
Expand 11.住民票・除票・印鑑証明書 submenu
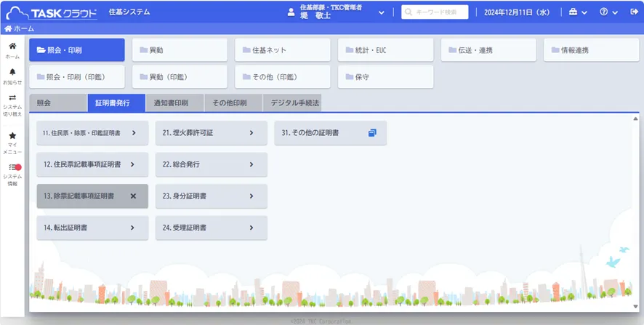click(133, 133)
